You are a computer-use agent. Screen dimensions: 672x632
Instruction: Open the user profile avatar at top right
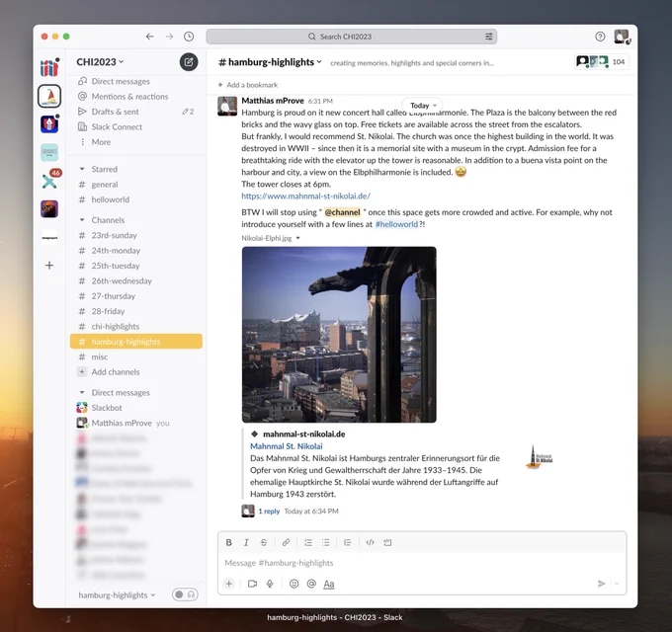[x=622, y=37]
